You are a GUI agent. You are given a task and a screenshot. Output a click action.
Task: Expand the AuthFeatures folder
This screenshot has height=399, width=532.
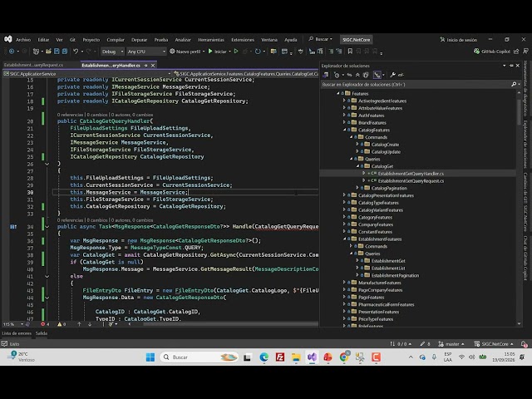(x=344, y=116)
